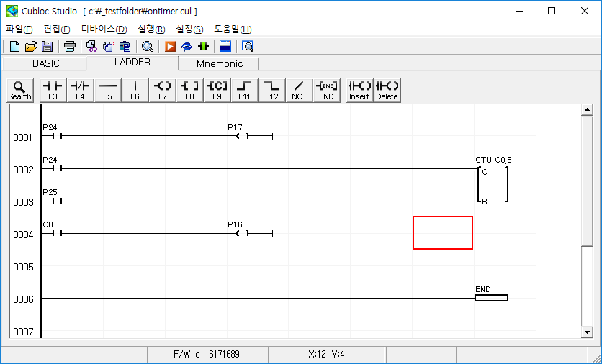Image resolution: width=602 pixels, height=364 pixels.
Task: Click the scrollbar down arrow
Action: tap(588, 332)
